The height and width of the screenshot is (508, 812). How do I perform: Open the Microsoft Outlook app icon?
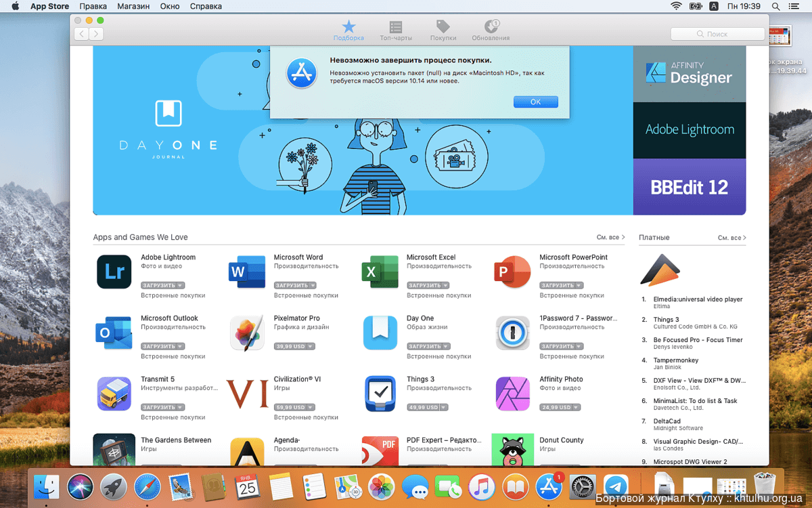click(114, 333)
